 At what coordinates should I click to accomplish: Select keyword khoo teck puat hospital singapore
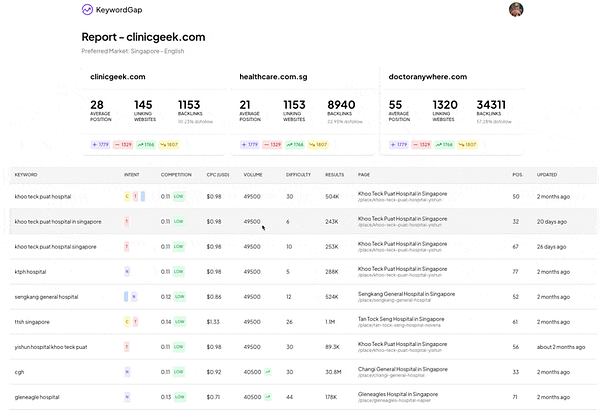click(55, 247)
